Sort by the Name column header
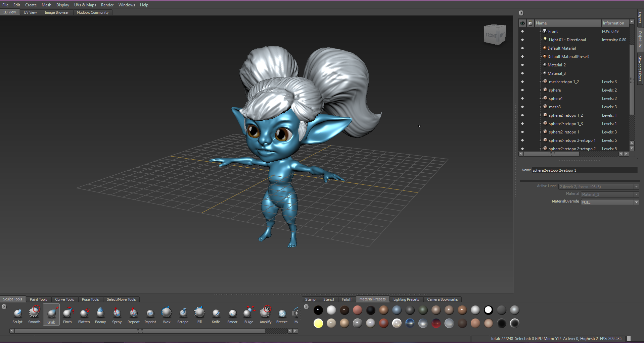 coord(567,23)
